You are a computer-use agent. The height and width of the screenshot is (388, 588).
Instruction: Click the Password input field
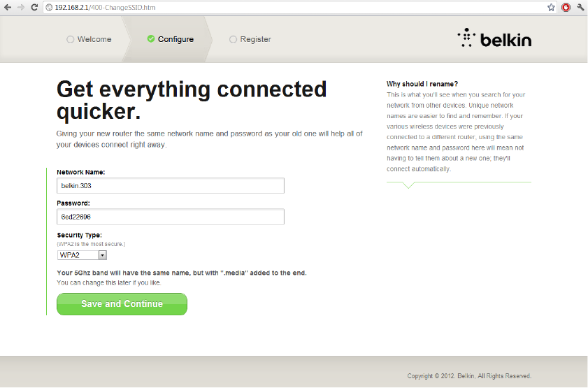[171, 217]
